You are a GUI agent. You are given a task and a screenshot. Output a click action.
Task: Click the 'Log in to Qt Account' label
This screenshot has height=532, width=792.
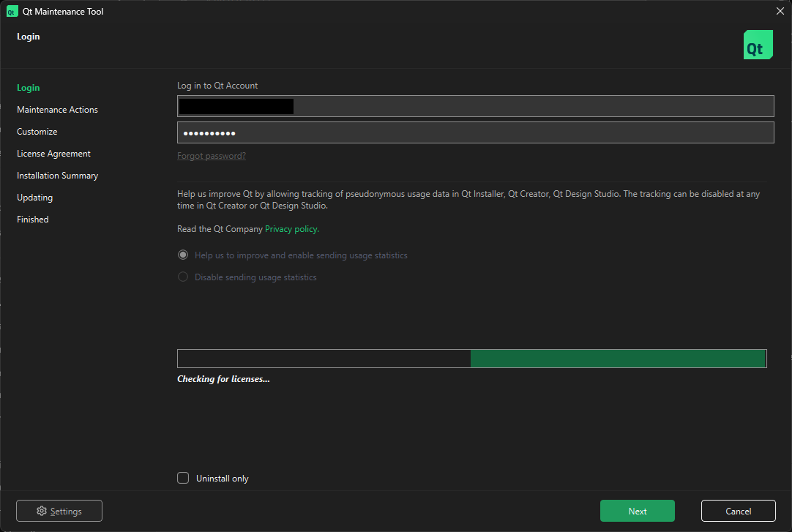217,86
